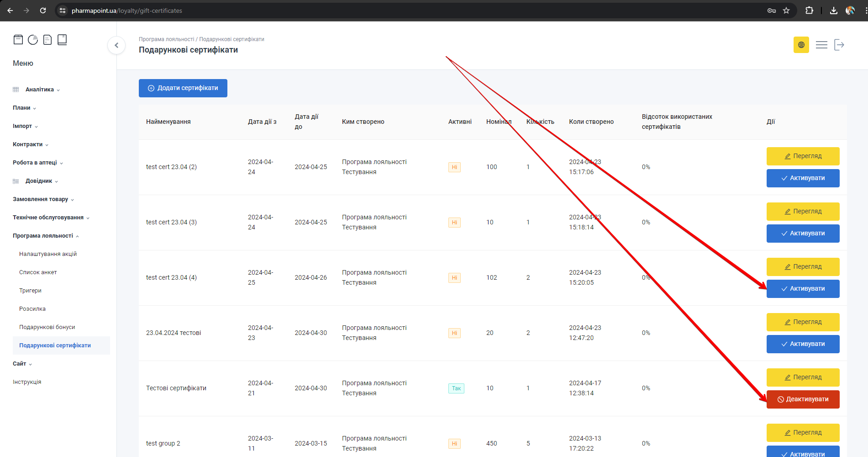Click Перегляд for test cert 23.04 (2)
Viewport: 868px width, 457px height.
(x=803, y=156)
